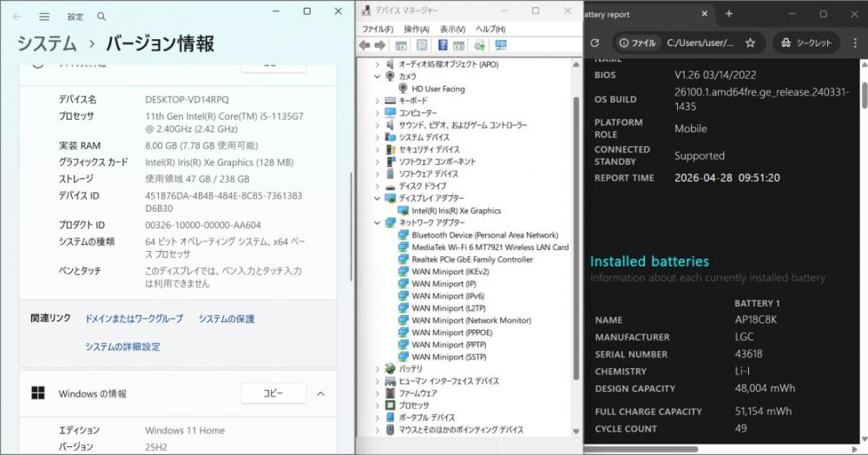Screen dimensions: 868x455
Task: Click the device name DESKTOP-VD14RPQ
Action: (x=187, y=100)
